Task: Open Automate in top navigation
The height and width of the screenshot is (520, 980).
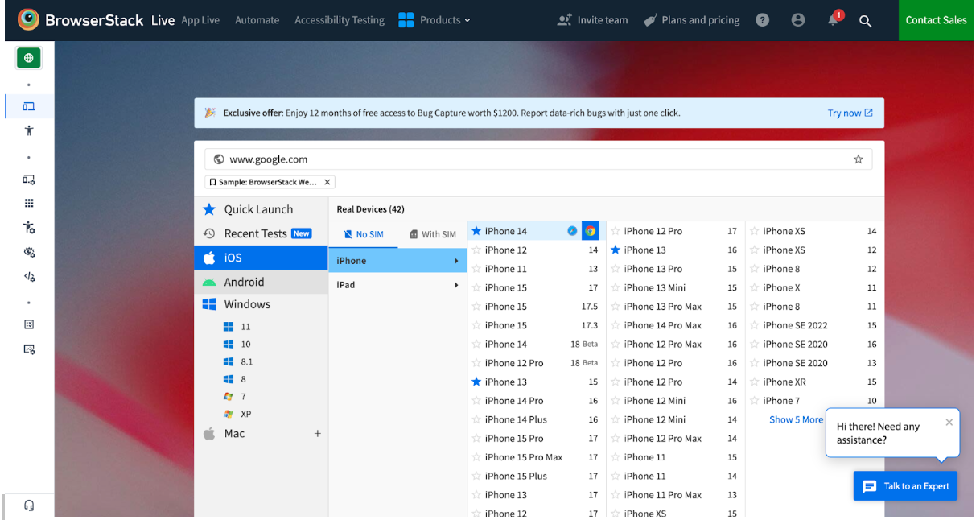Action: (257, 20)
